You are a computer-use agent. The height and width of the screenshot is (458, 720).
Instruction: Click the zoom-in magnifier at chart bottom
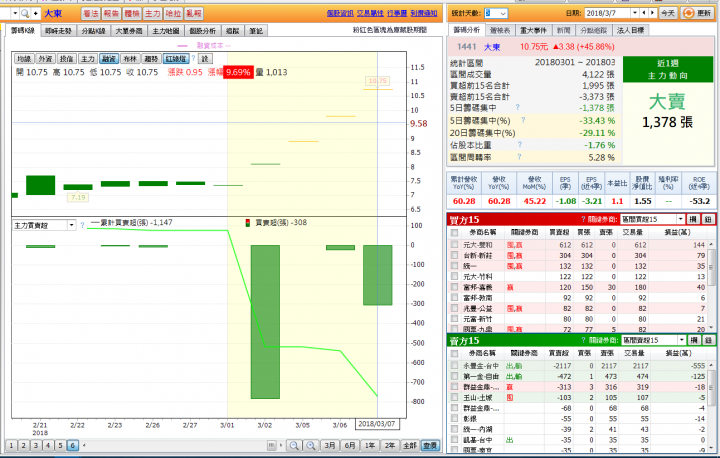point(311,445)
